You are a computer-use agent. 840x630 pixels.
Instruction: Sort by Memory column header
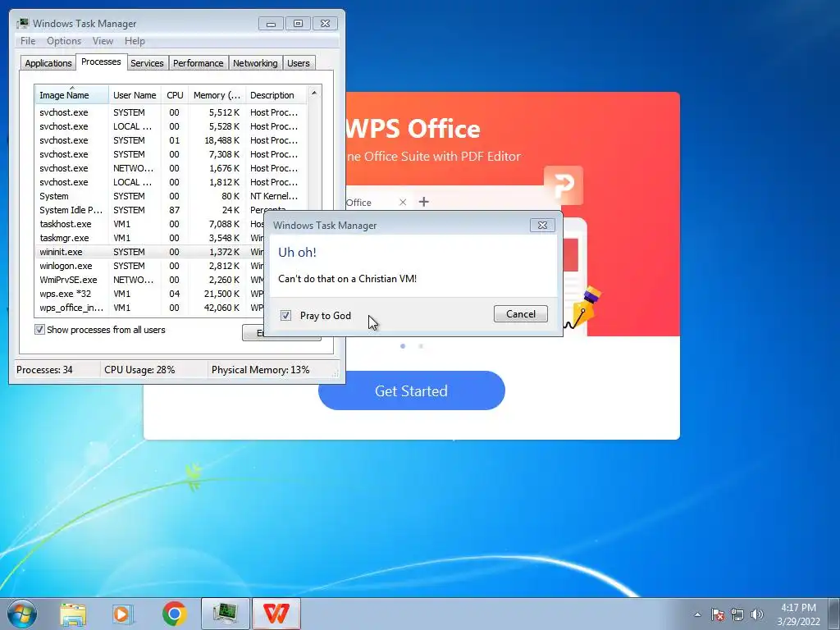tap(217, 95)
